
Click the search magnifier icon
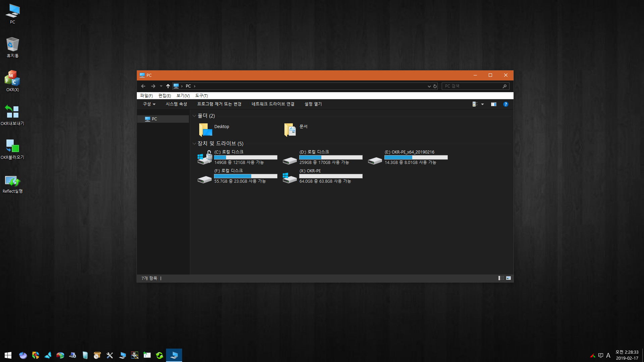504,86
